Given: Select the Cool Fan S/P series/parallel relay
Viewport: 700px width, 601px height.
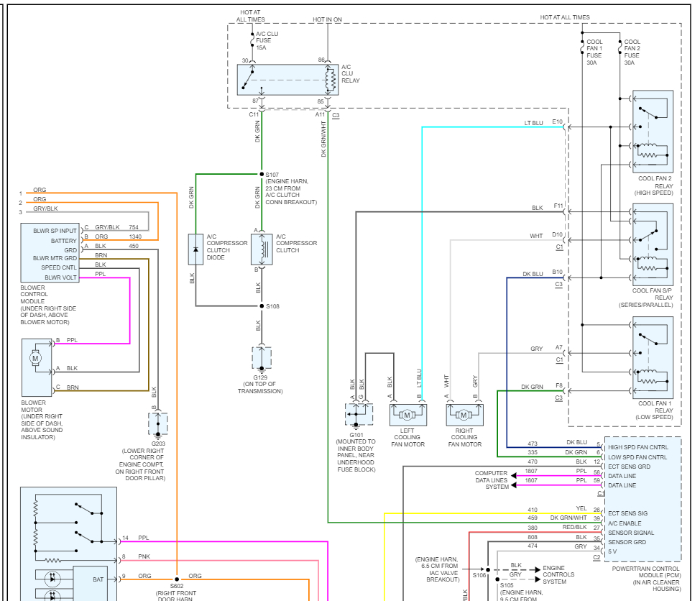Looking at the screenshot, I should coord(653,244).
